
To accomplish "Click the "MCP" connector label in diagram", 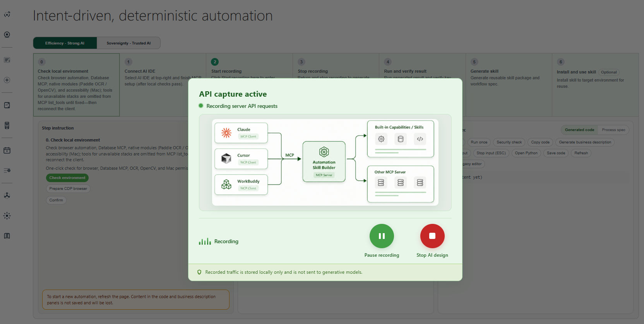I will (289, 155).
